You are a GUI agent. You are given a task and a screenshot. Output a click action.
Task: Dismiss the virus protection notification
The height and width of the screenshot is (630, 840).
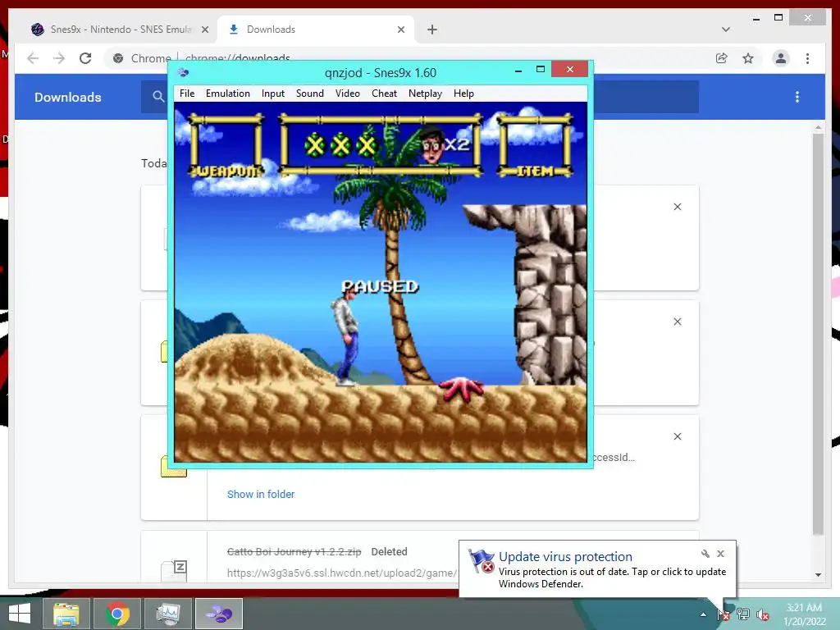(720, 554)
